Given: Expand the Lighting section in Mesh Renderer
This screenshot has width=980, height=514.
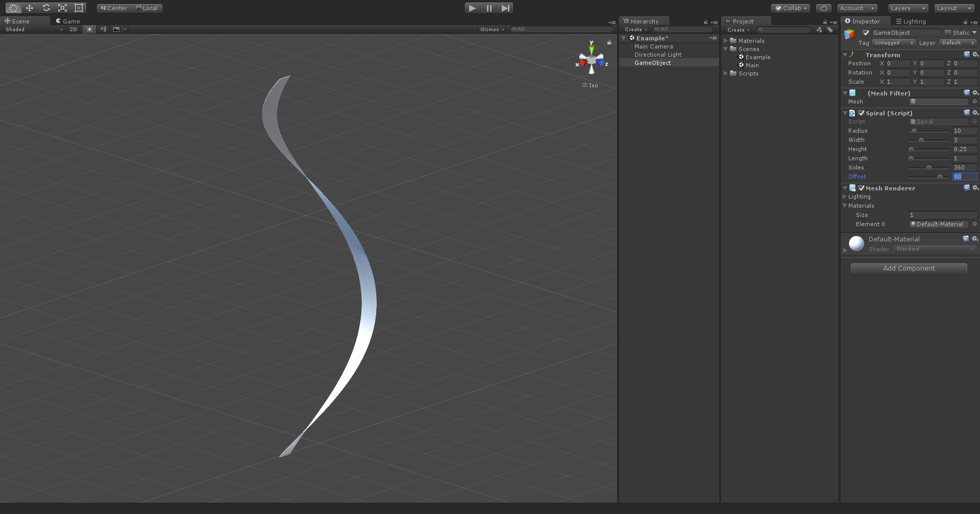Looking at the screenshot, I should [844, 197].
